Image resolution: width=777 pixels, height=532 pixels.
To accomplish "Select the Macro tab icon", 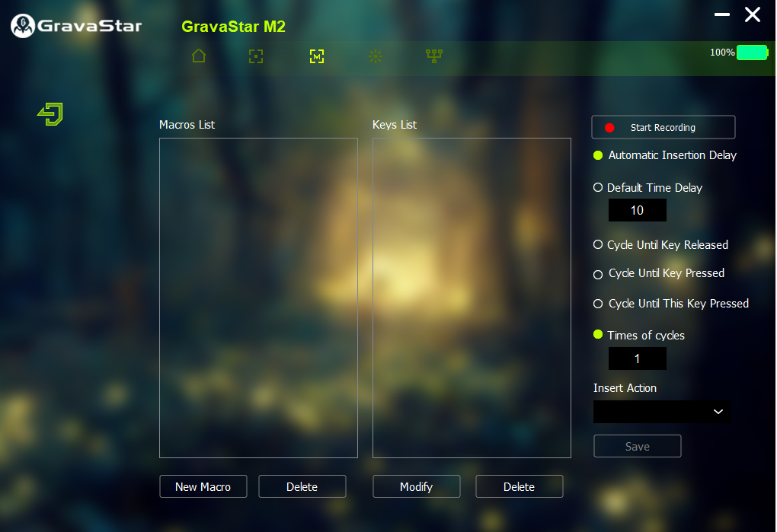I will coord(316,56).
